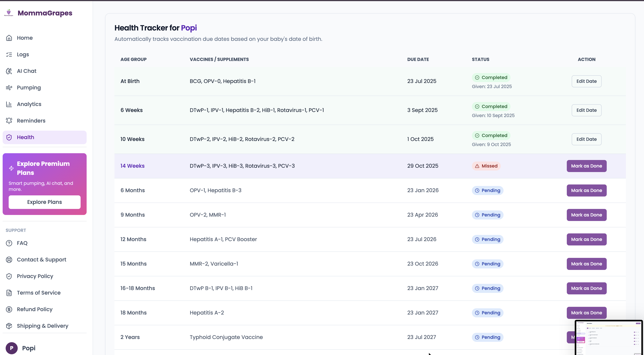
Task: Click the Shipping & Delivery package icon
Action: tap(9, 326)
